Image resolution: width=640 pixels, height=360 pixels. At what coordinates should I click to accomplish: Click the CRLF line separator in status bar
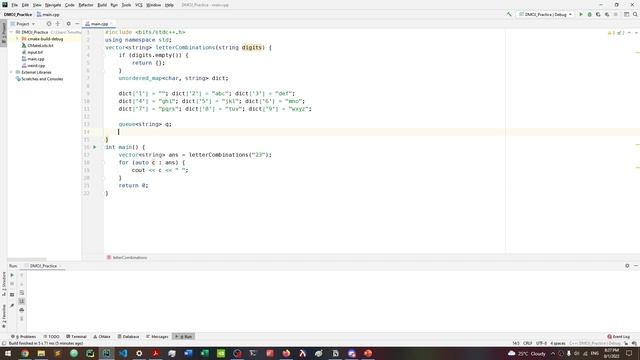click(527, 343)
